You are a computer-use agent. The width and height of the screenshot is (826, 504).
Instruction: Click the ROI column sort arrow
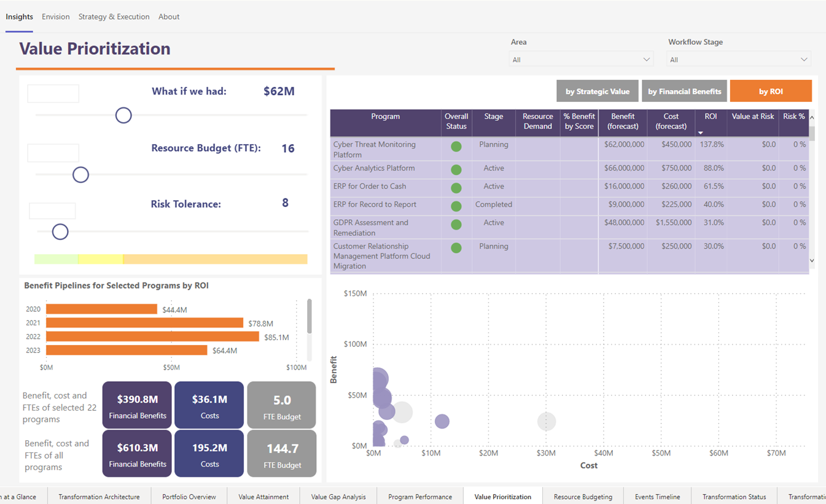(700, 133)
